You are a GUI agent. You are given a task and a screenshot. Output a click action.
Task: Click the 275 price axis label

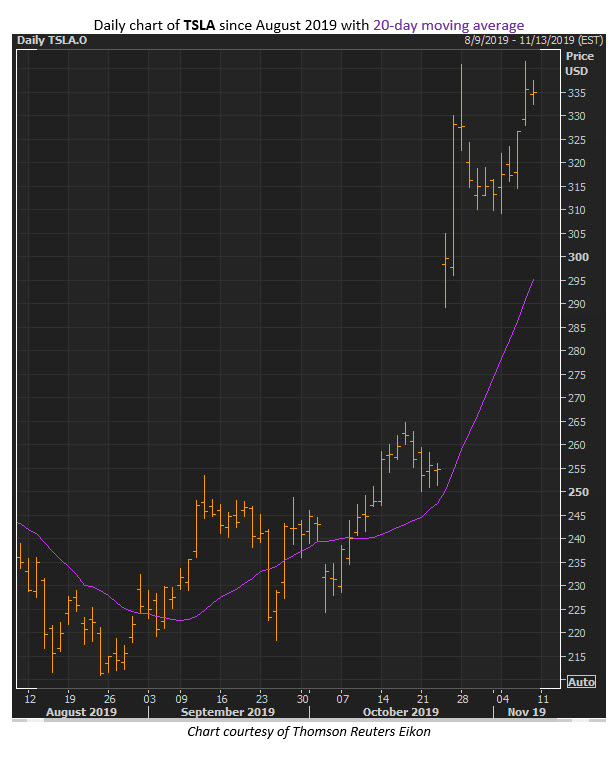[576, 375]
